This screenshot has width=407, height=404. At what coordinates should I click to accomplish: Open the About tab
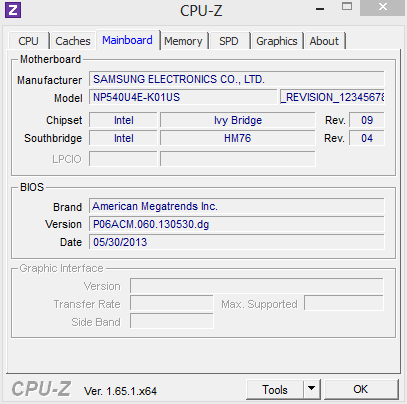tap(324, 41)
